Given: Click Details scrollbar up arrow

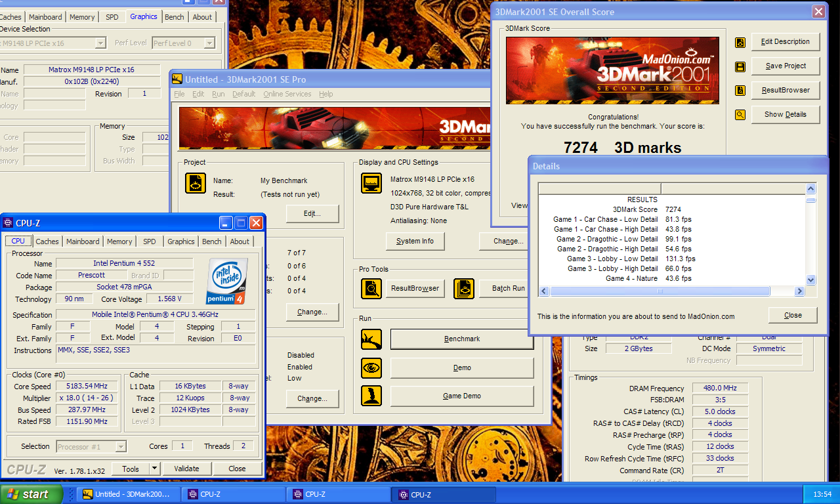Looking at the screenshot, I should (810, 188).
